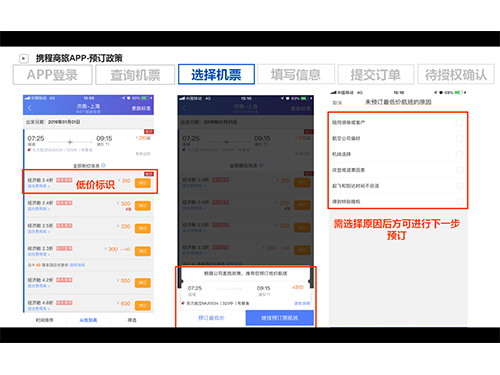This screenshot has width=500, height=375.
Task: Click the airplane icon between 07:25 and 09:15
Action: point(70,142)
